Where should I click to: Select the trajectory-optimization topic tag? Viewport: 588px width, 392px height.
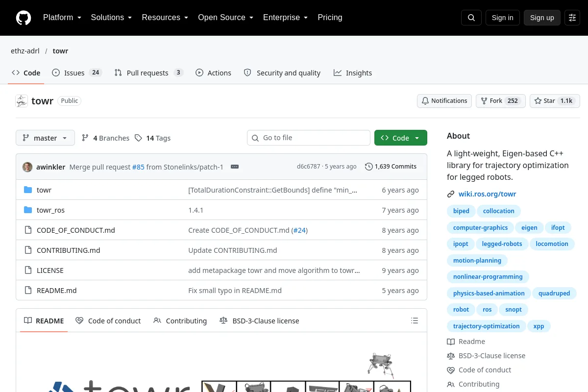click(x=486, y=326)
